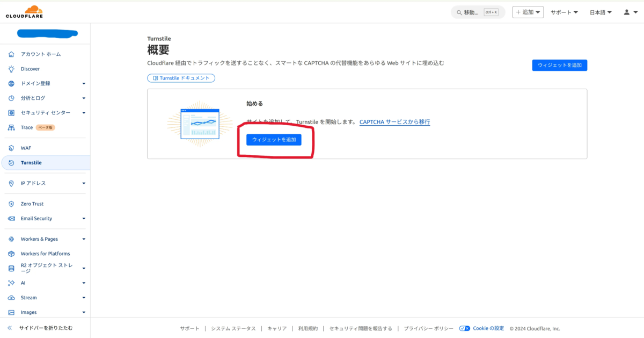Open Turnstile ドキュメント link button

181,78
